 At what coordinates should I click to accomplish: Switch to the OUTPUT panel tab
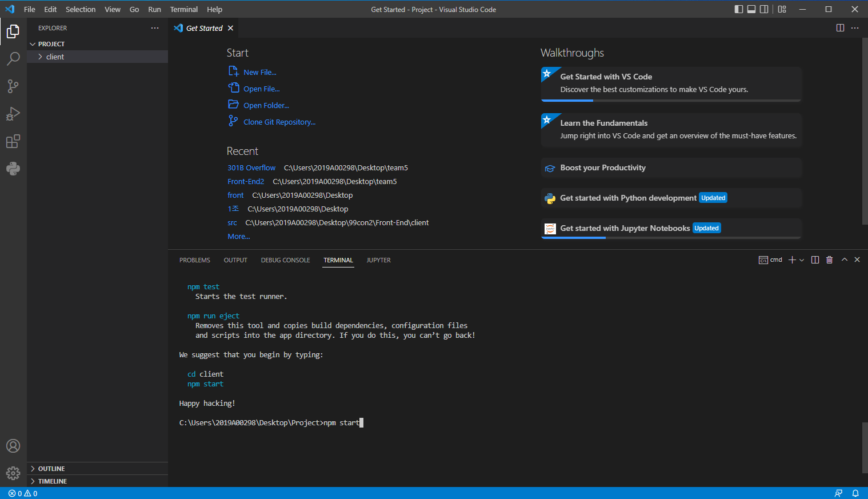coord(235,260)
